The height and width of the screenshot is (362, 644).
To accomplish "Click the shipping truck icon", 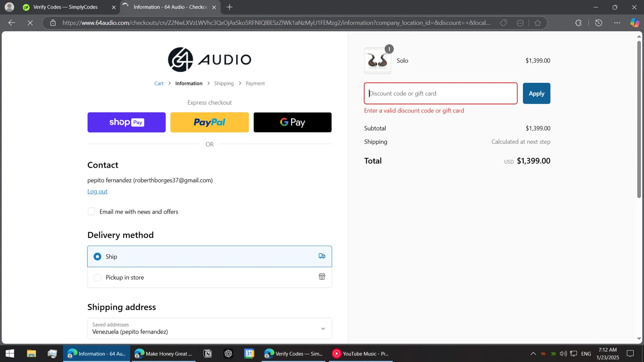I will pyautogui.click(x=322, y=256).
